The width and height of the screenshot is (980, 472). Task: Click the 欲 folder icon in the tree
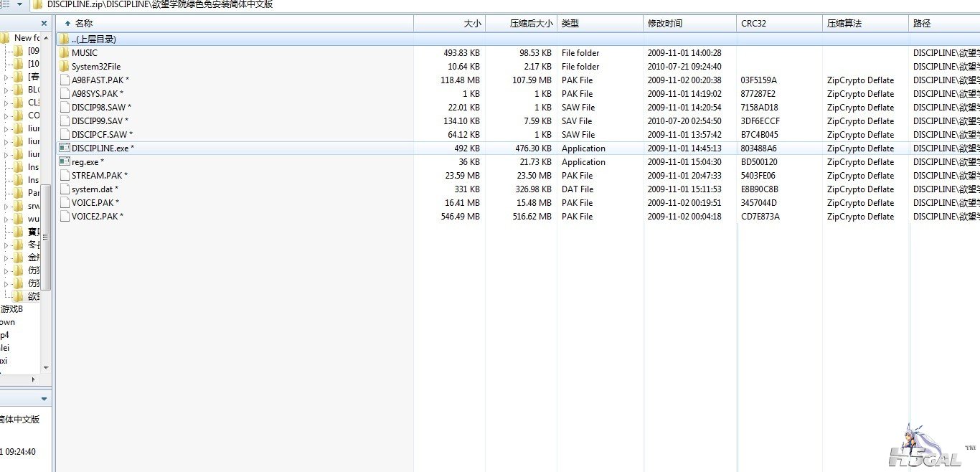coord(19,296)
